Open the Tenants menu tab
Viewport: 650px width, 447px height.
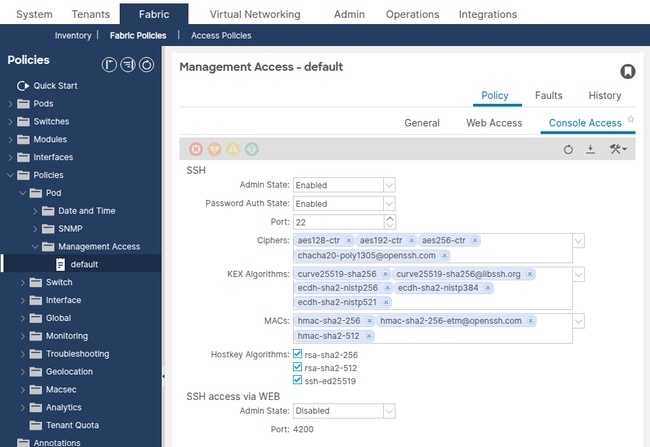(91, 14)
